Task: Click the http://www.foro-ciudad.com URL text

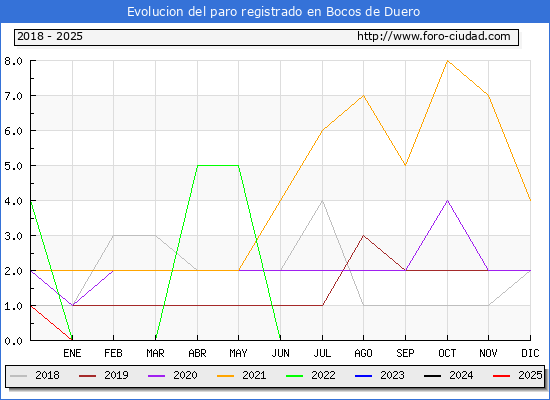Action: point(434,36)
